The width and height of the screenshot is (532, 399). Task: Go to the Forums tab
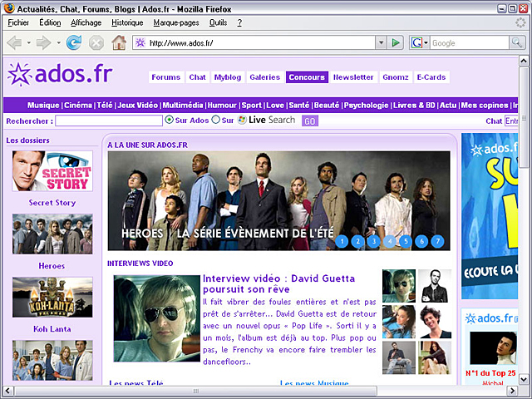166,77
